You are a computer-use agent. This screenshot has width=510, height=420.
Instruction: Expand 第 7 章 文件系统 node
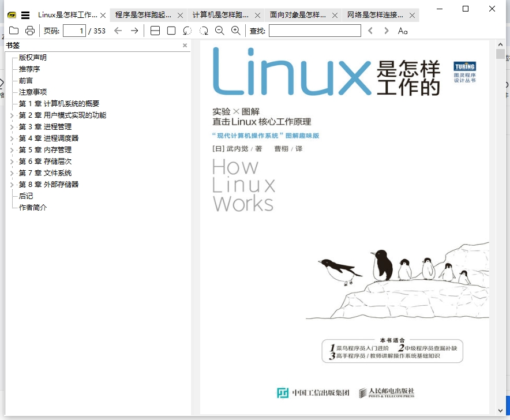click(12, 173)
